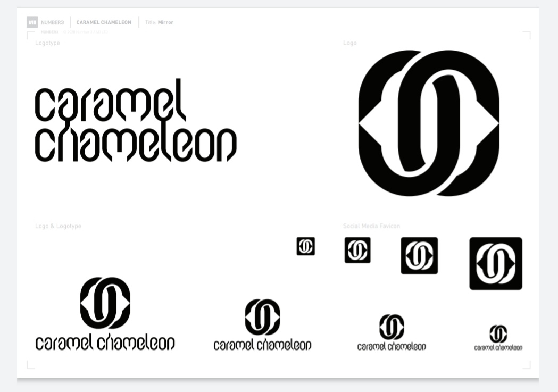Viewport: 558px width, 392px height.
Task: Click the logo mark of the second-smallest lockup
Action: pyautogui.click(x=392, y=327)
